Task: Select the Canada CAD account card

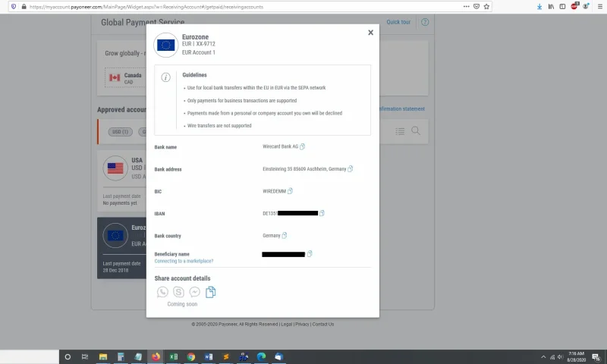Action: (x=126, y=78)
